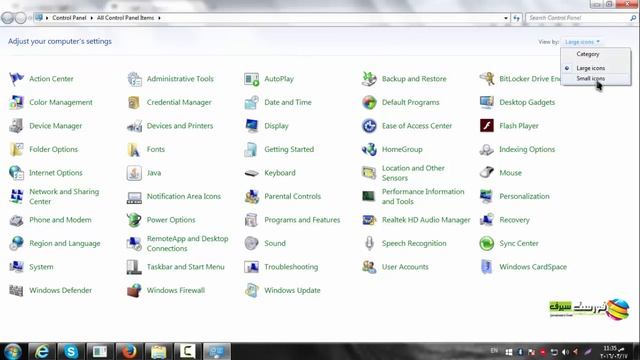Click the Sound speaker icon
Screen dimensions: 640x360
[251, 243]
